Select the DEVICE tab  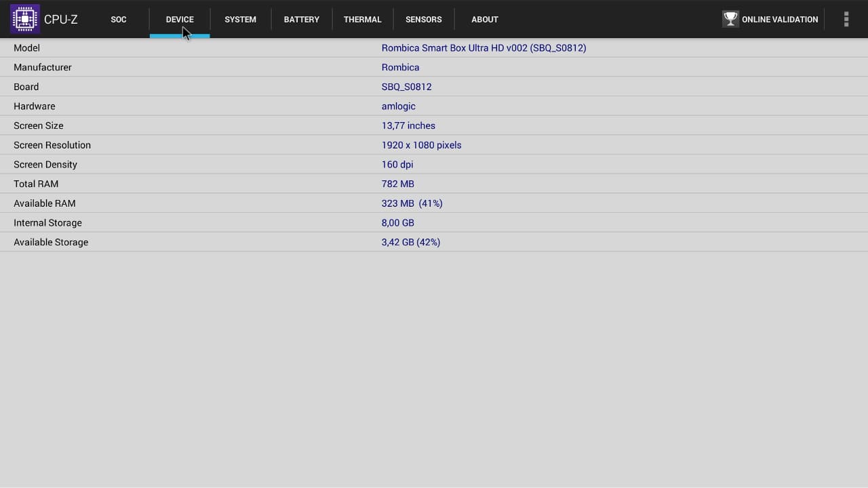point(180,20)
